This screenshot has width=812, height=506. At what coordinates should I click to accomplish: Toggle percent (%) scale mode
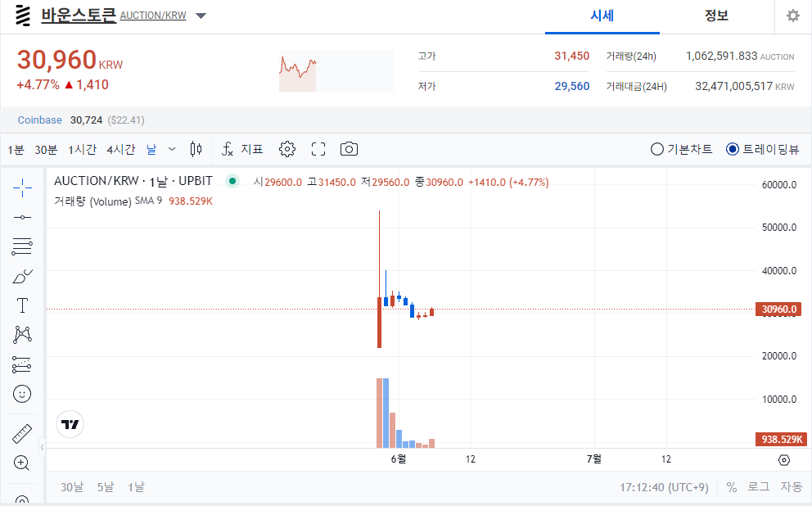click(731, 487)
